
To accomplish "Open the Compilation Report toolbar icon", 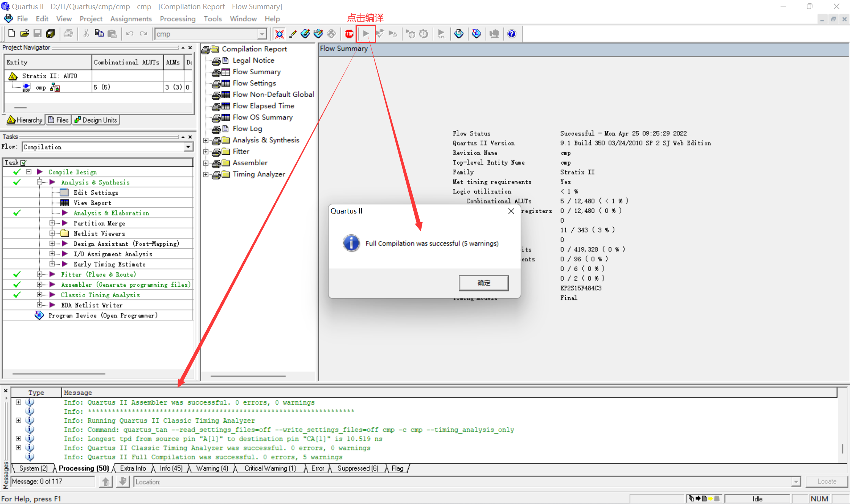I will 459,34.
